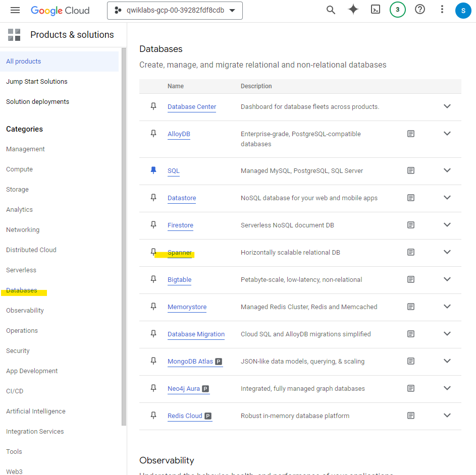Screen dimensions: 476x475
Task: Open documentation icon for Memorystore
Action: pos(411,307)
